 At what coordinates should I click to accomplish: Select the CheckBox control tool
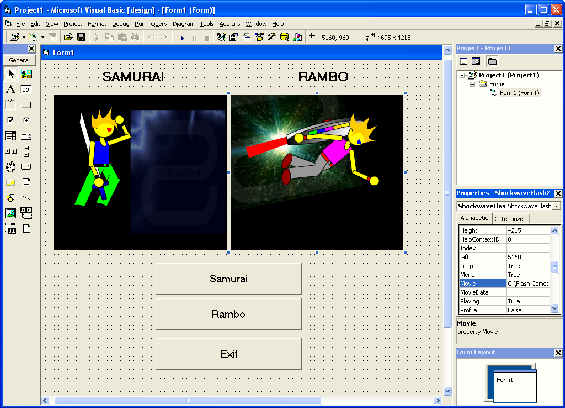pos(10,120)
